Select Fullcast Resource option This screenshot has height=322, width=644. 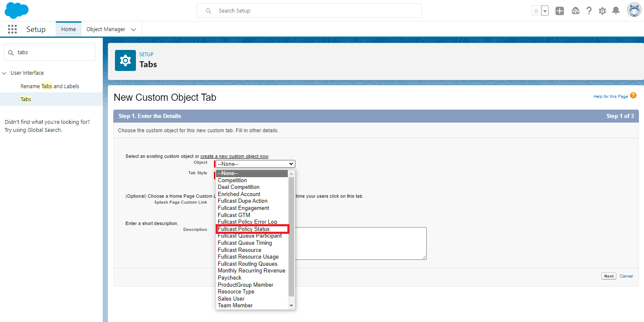(x=252, y=250)
